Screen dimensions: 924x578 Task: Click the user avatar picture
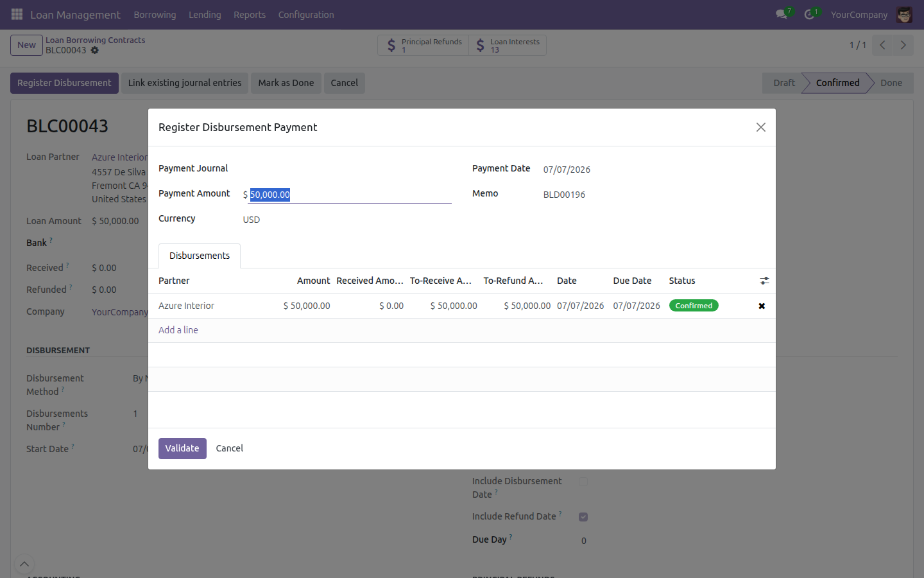904,14
